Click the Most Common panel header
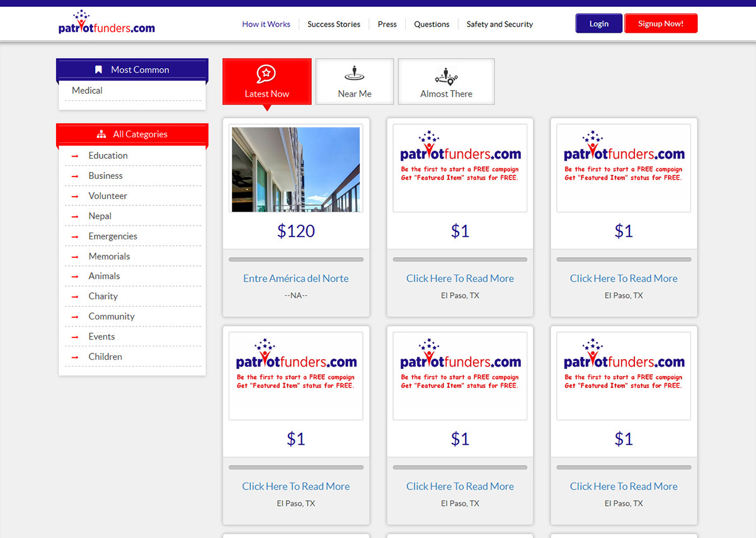The height and width of the screenshot is (538, 756). [x=132, y=70]
